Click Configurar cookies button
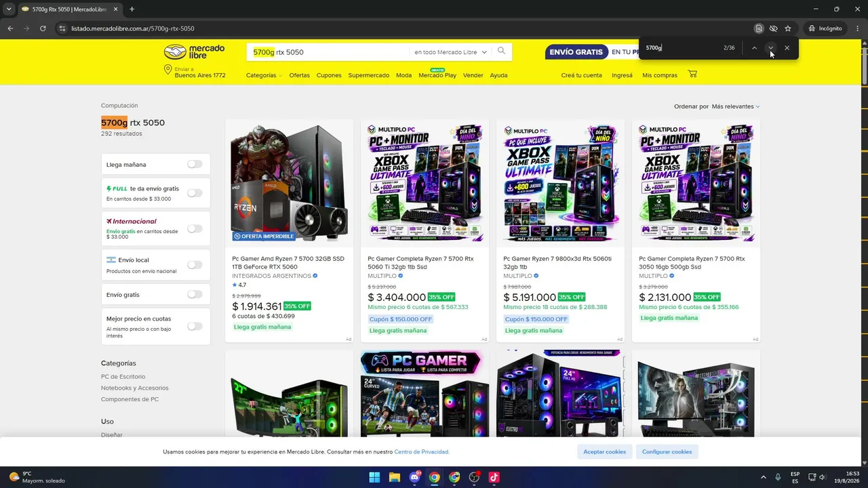The image size is (868, 488). click(667, 451)
